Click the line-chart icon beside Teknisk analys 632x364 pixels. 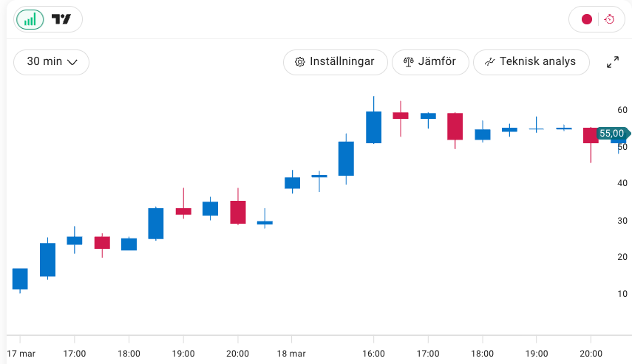(x=489, y=62)
